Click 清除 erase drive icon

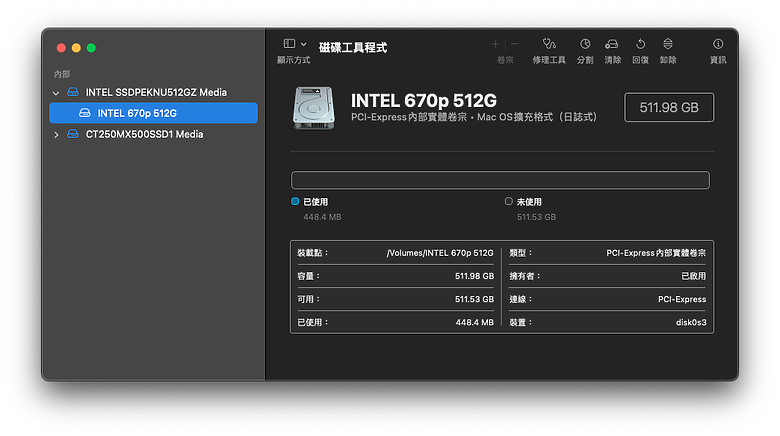pos(612,44)
